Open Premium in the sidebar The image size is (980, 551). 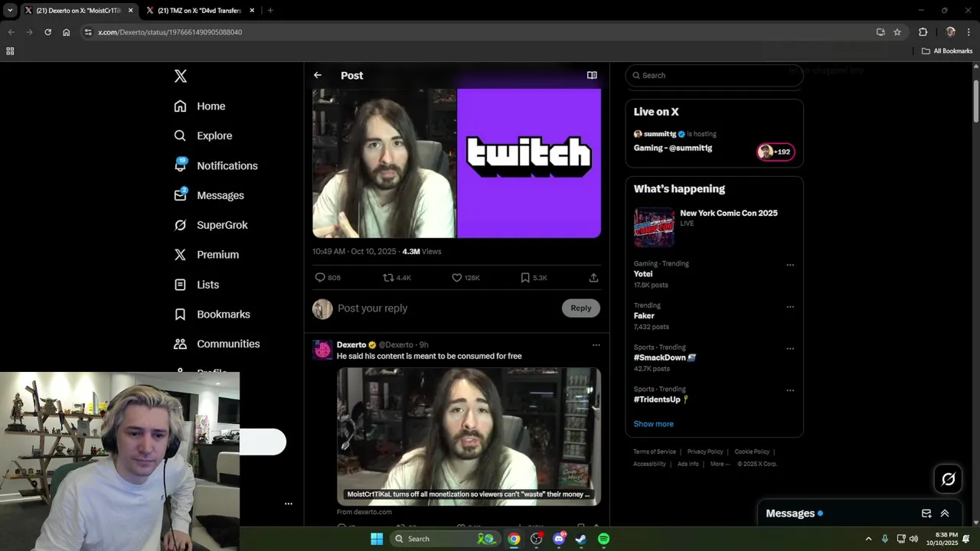click(206, 255)
